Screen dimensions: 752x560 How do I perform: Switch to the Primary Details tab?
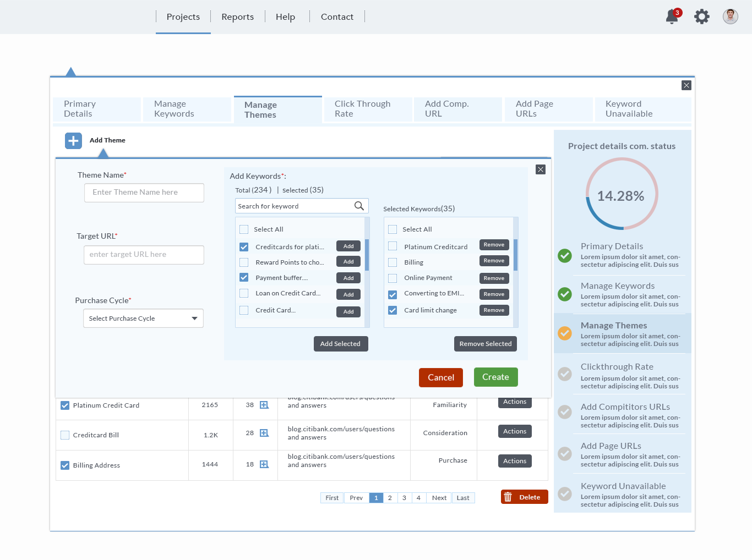coord(97,109)
